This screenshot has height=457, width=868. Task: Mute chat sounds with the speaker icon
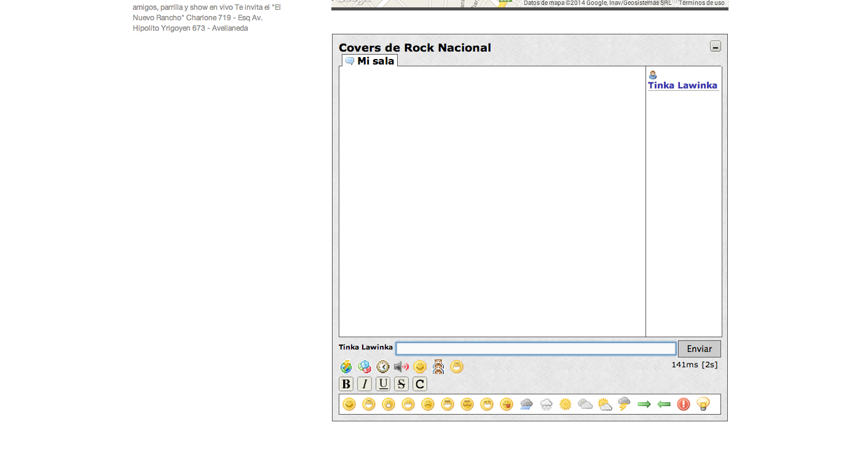click(x=401, y=367)
